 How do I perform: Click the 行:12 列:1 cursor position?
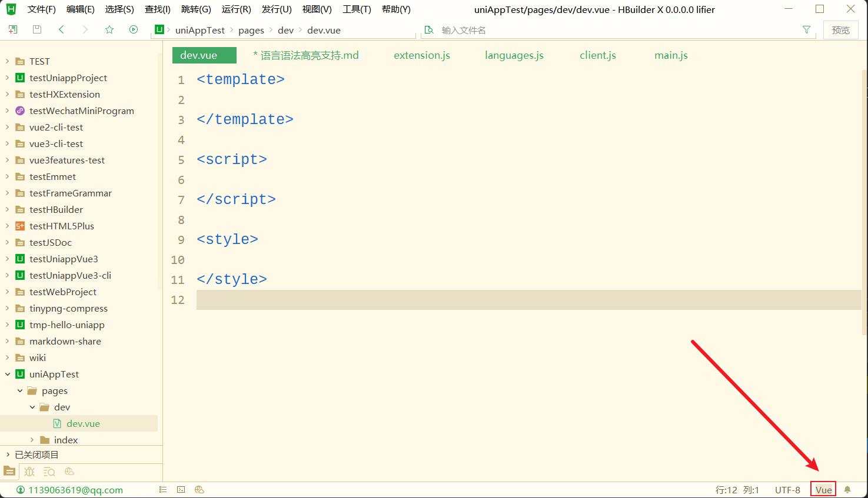[x=737, y=490]
